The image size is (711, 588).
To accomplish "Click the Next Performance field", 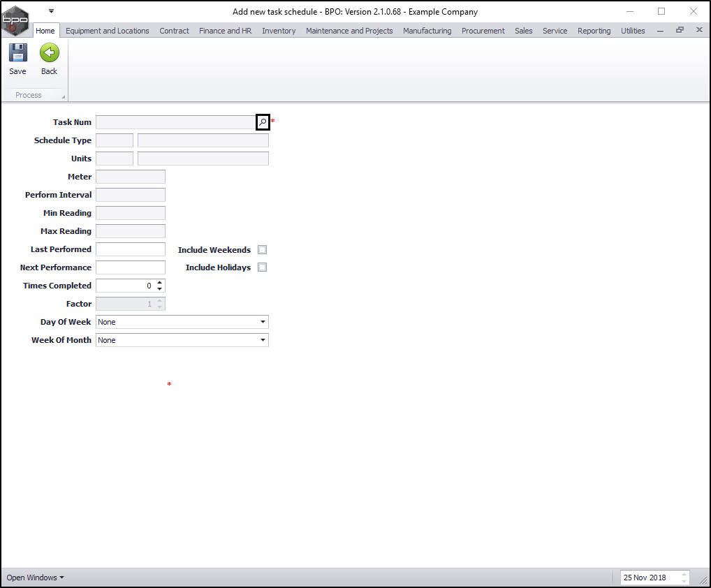I will click(131, 267).
